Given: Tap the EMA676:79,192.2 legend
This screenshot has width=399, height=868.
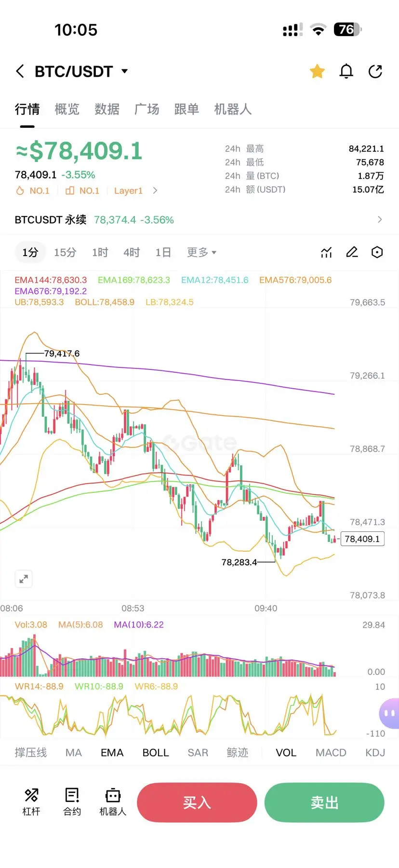Looking at the screenshot, I should (51, 291).
